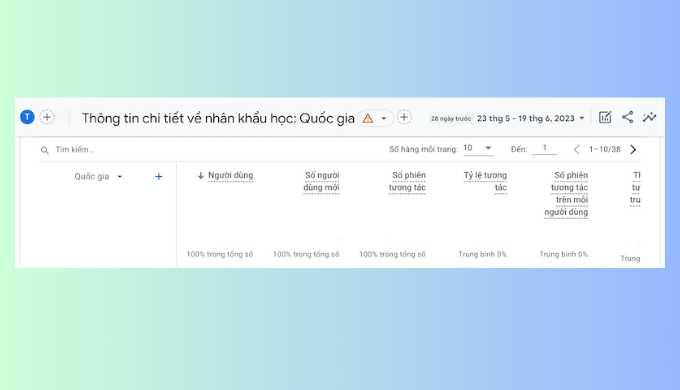Image resolution: width=680 pixels, height=390 pixels.
Task: Add comparison with dashed plus icon
Action: [x=47, y=117]
